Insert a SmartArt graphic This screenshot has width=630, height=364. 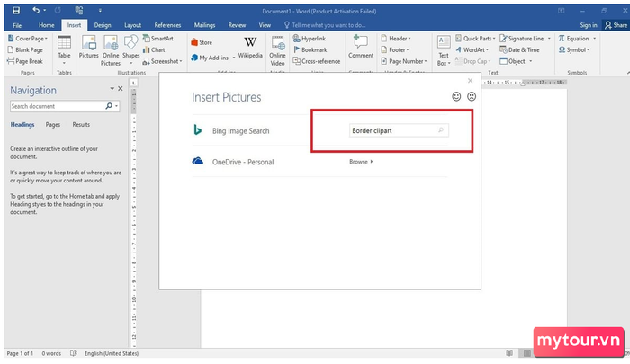click(x=157, y=39)
